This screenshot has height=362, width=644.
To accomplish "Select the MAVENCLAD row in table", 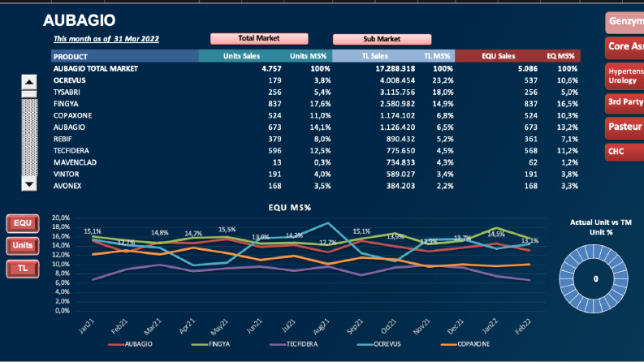I will coord(315,162).
